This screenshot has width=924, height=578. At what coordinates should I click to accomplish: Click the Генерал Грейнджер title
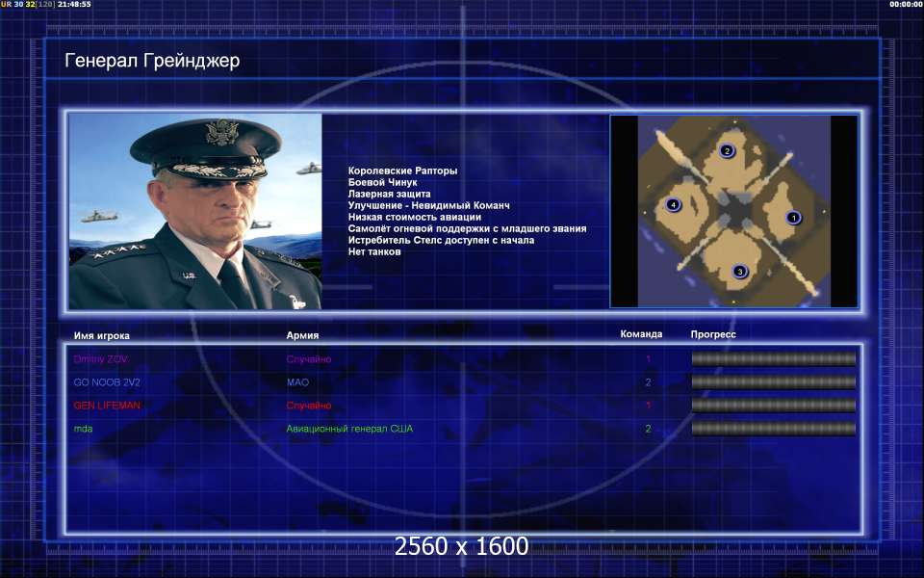click(x=152, y=61)
